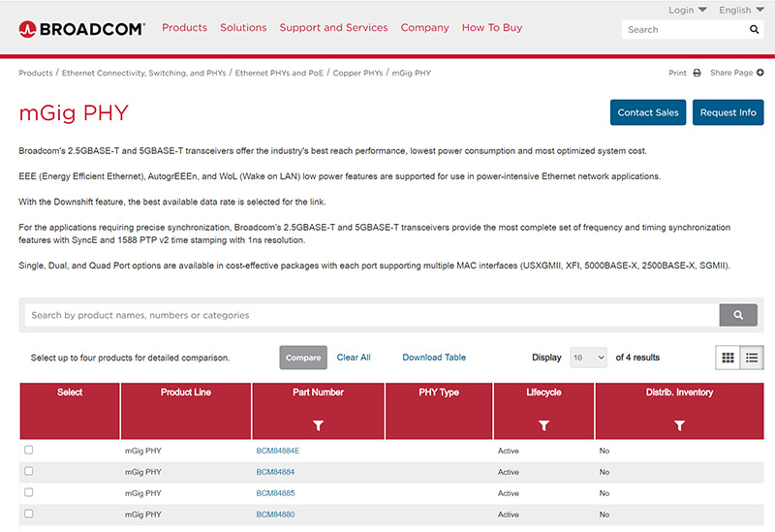Go to Products breadcrumb
775x532 pixels.
coord(36,74)
